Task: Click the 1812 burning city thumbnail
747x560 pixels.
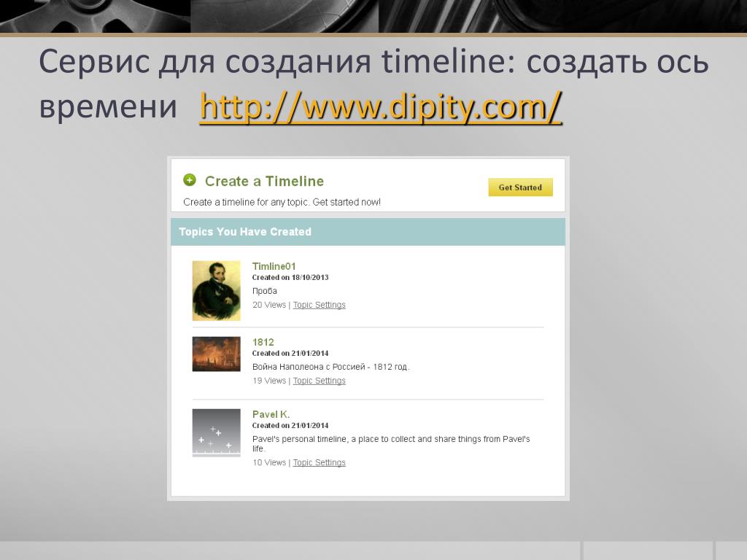Action: [216, 354]
